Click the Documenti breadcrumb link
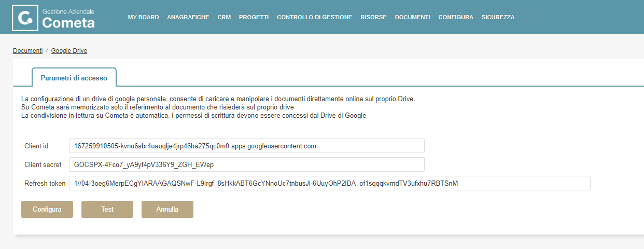The image size is (644, 249). click(x=27, y=51)
